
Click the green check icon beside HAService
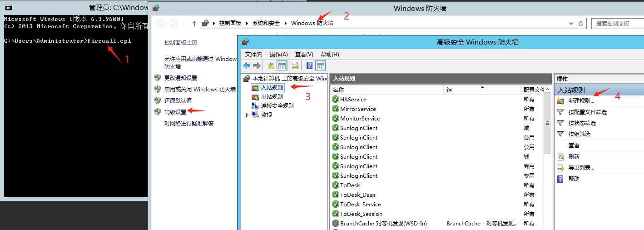pos(336,99)
